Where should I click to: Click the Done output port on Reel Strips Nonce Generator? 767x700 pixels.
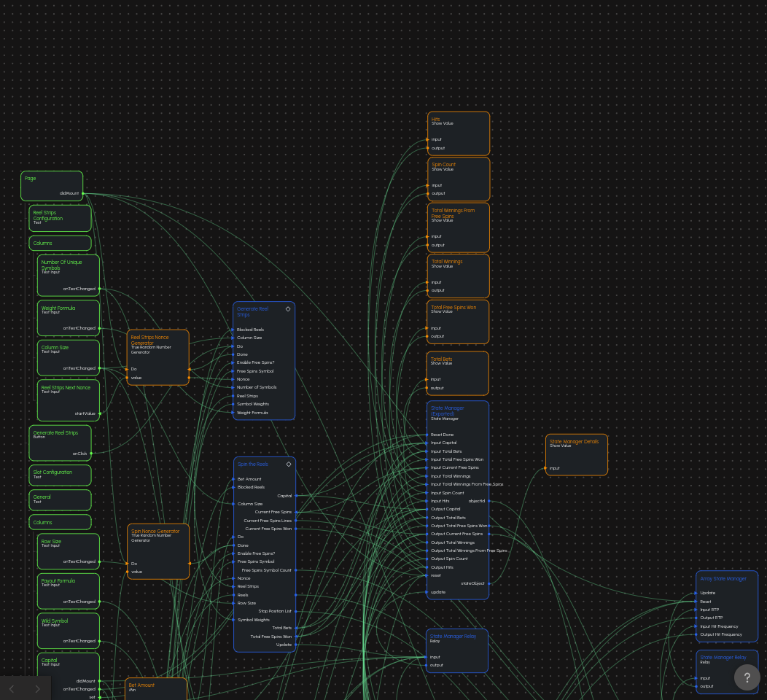(x=189, y=369)
